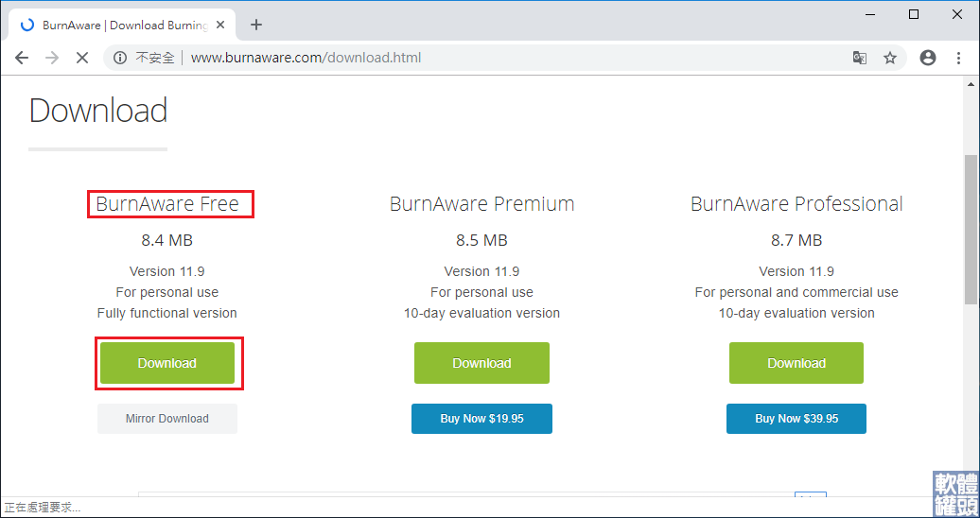Click the 不安全 security label
This screenshot has height=518, width=980.
coord(155,58)
